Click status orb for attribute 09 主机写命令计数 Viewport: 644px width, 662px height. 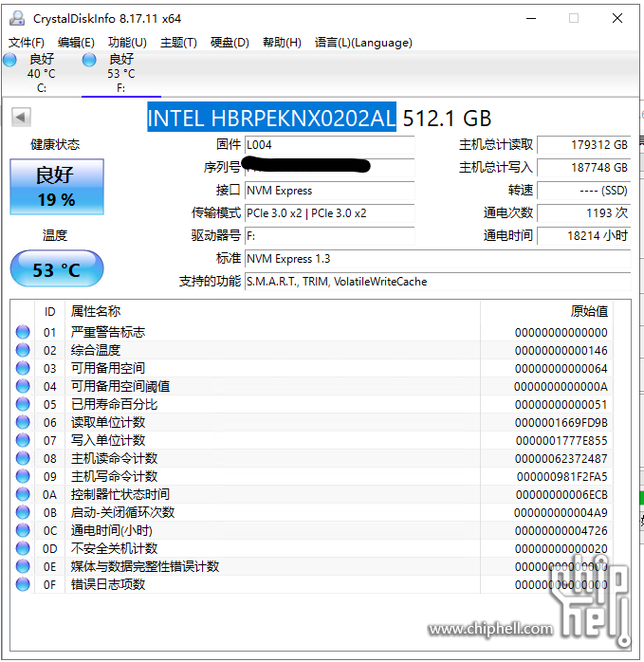[x=23, y=476]
